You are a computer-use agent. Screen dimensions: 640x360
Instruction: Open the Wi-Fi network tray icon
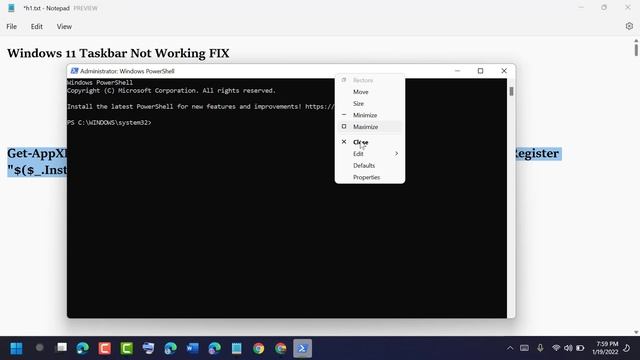(x=556, y=348)
